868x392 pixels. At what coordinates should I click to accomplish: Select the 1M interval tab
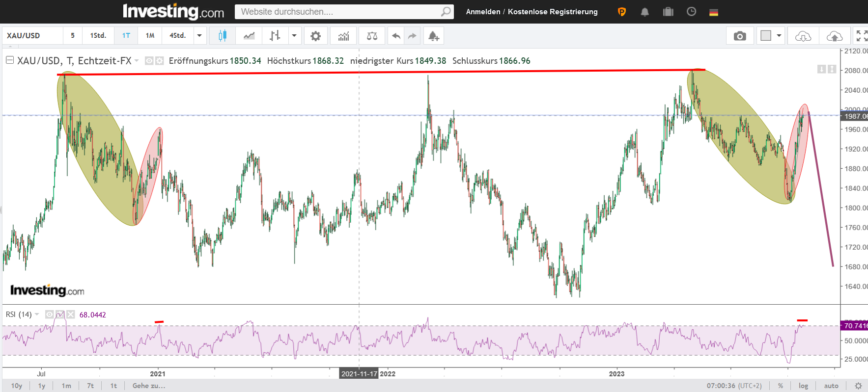(150, 36)
